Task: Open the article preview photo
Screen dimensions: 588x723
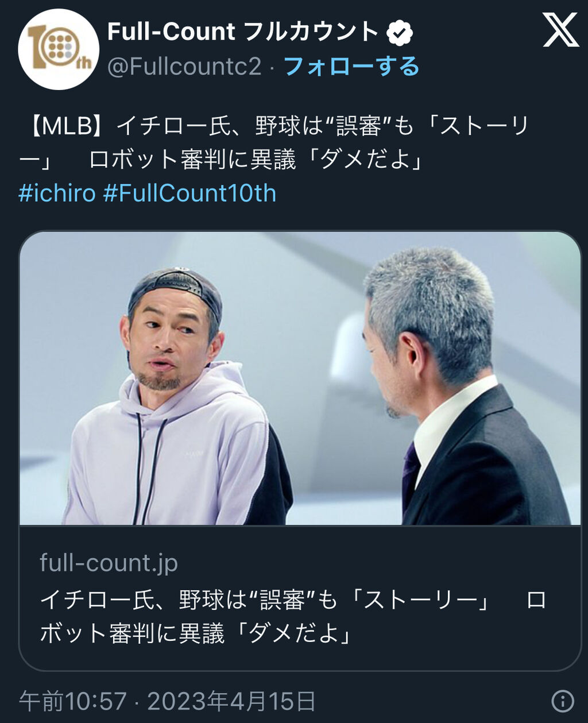Action: click(300, 378)
